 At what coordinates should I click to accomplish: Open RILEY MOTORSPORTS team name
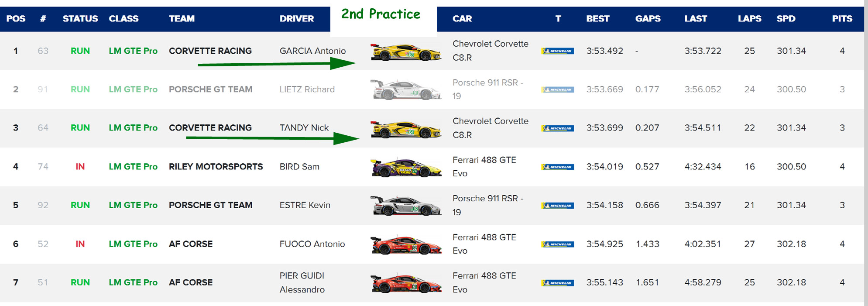point(216,167)
